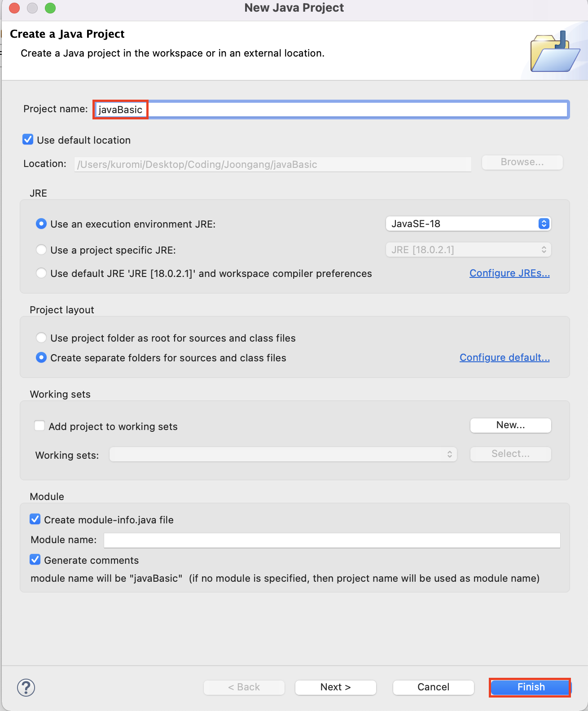This screenshot has width=588, height=711.
Task: Click the Select... working sets button
Action: click(510, 454)
